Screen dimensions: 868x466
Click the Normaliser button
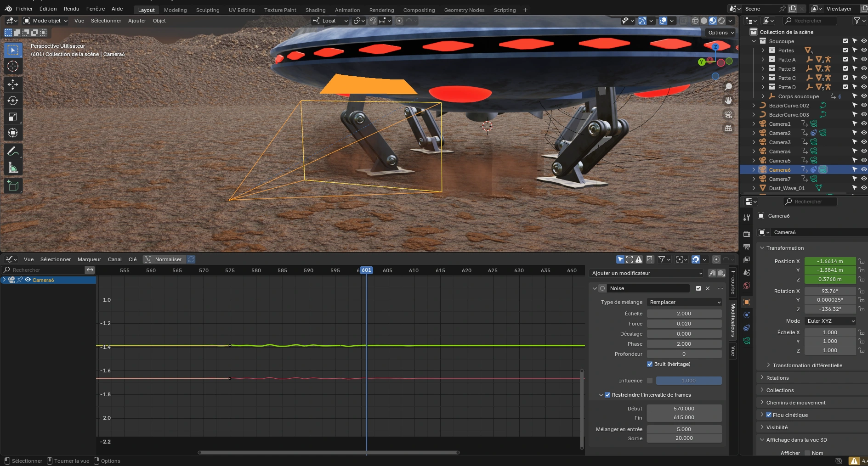[164, 259]
